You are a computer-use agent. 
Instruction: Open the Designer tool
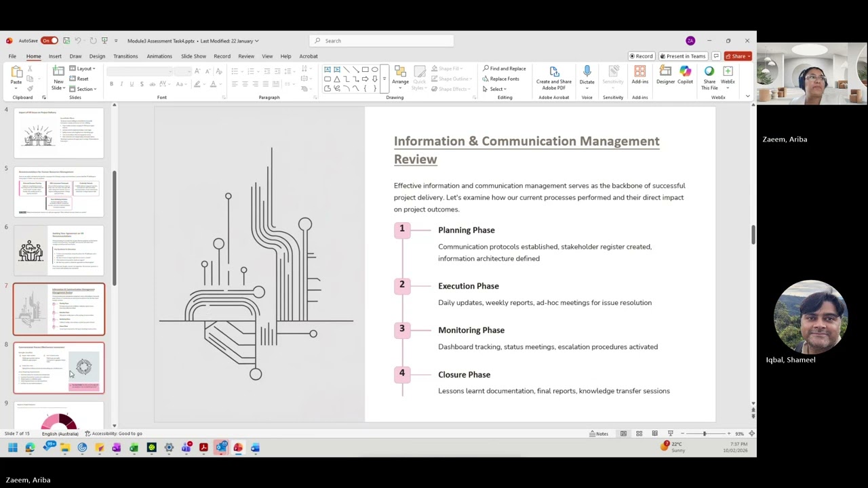[665, 72]
